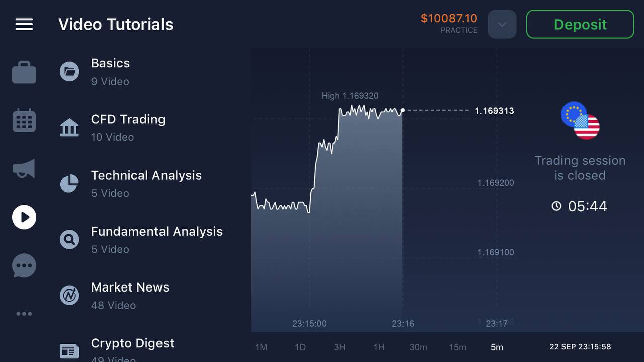Select the video tutorials play icon
Screen dimensions: 644x362
[x=24, y=218]
